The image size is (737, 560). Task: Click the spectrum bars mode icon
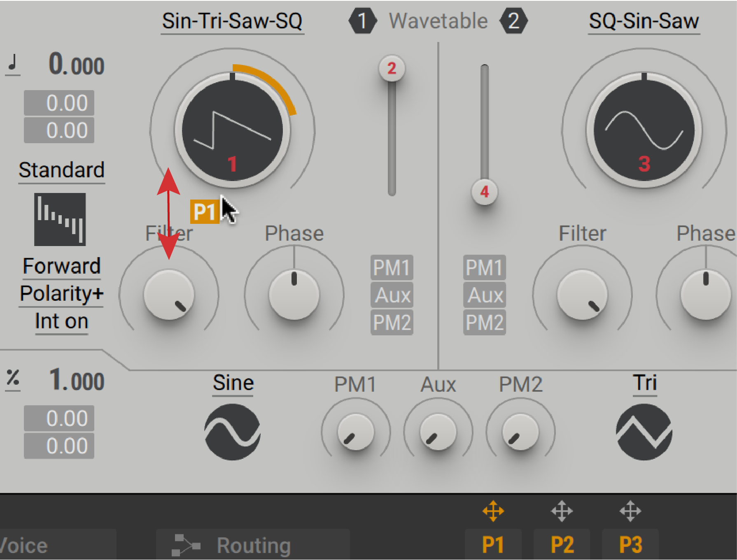60,219
